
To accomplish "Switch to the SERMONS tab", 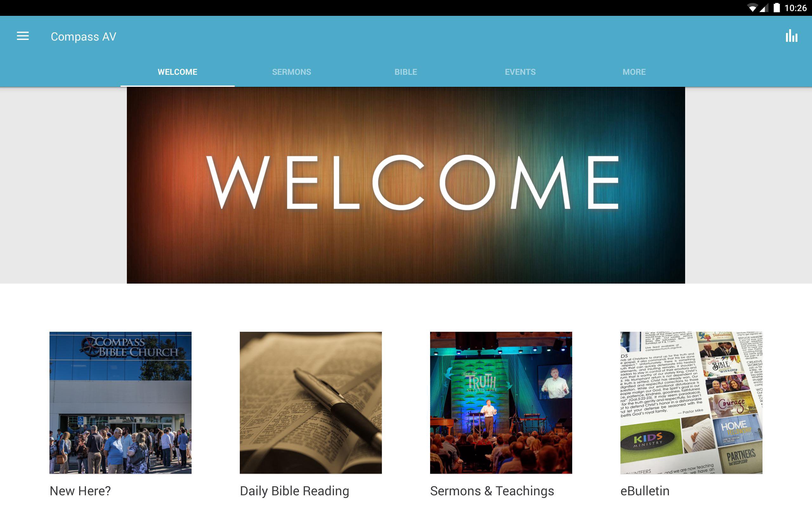I will (x=291, y=71).
